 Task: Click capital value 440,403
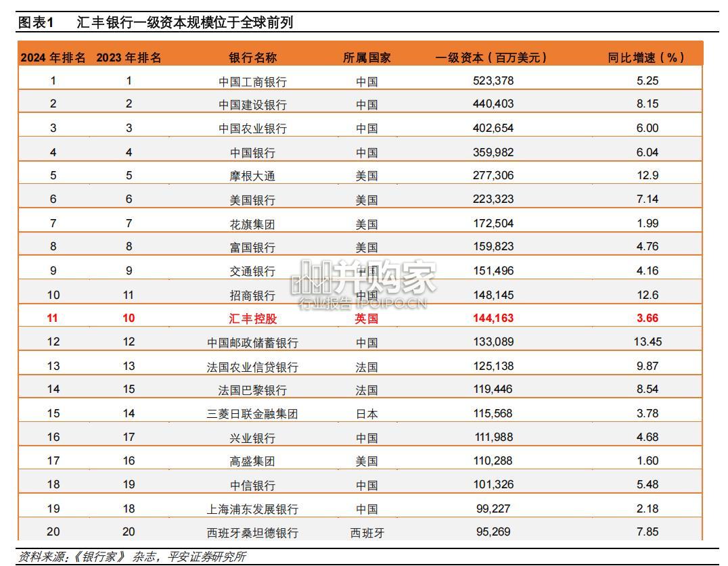(x=493, y=103)
